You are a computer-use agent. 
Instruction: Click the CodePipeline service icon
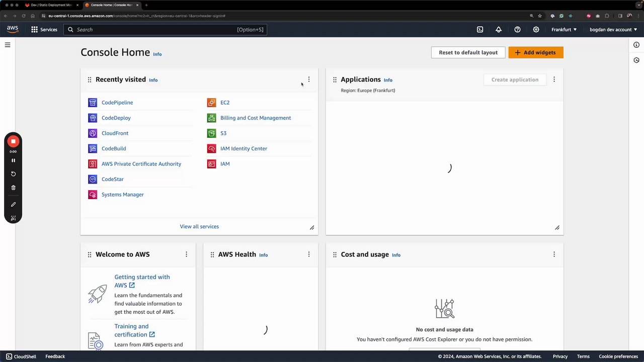click(x=93, y=103)
